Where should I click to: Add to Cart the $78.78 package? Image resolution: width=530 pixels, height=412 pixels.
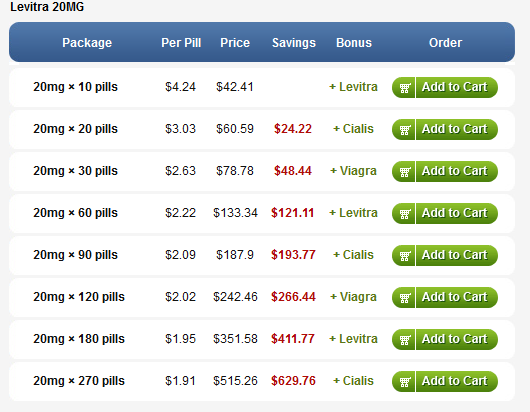(444, 171)
